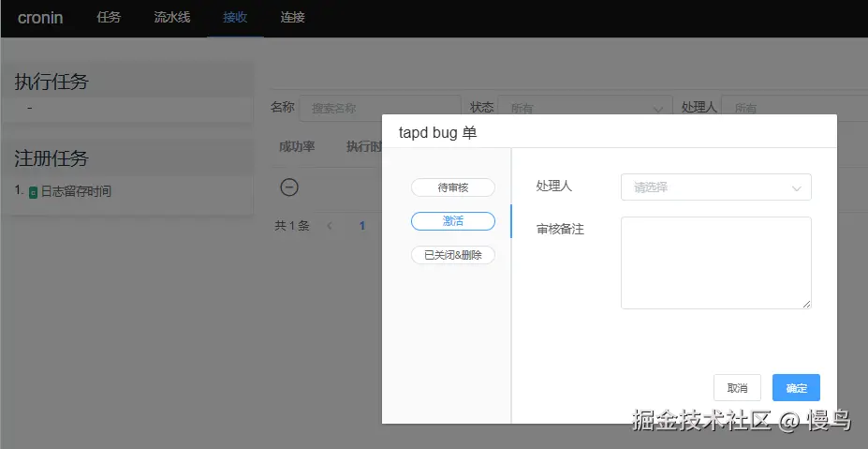Click the 共 1 条 total count text
This screenshot has width=868, height=449.
[x=292, y=226]
